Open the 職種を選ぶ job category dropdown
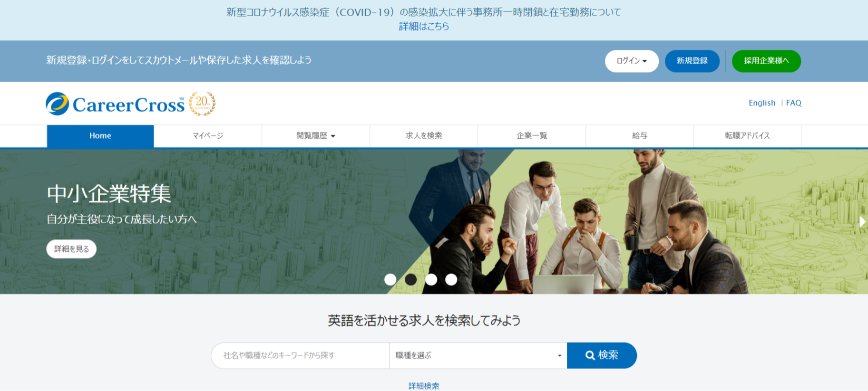This screenshot has height=391, width=868. coord(478,355)
